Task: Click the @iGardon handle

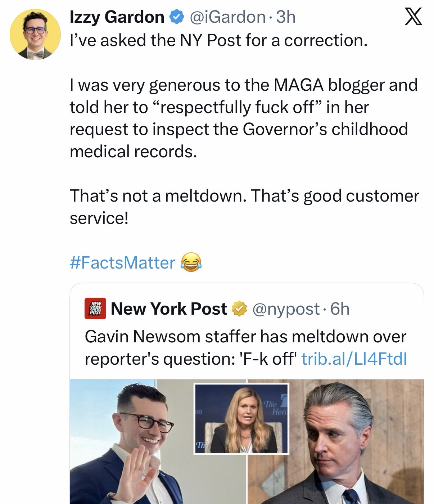Action: pyautogui.click(x=228, y=17)
